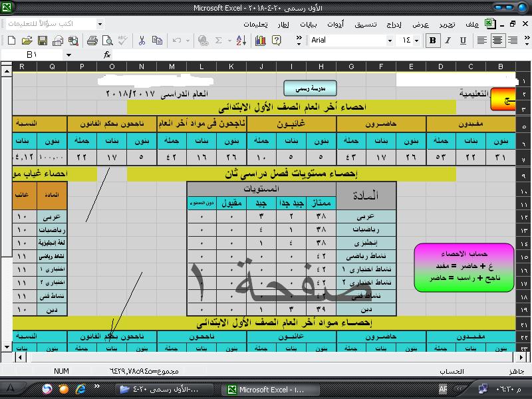This screenshot has height=399, width=532.
Task: Expand the Name Box dropdown arrow
Action: [68, 55]
